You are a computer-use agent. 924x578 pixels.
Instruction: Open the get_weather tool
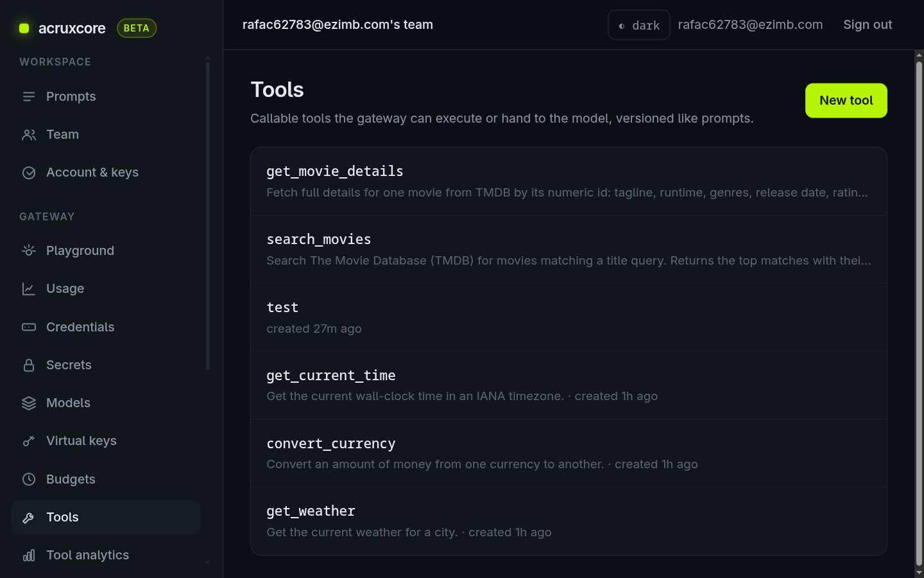click(x=569, y=521)
